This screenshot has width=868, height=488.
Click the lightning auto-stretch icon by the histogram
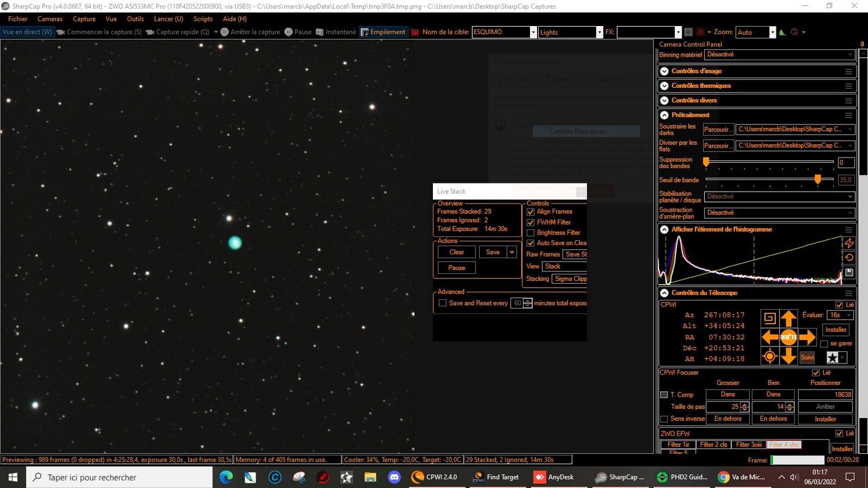pos(849,243)
